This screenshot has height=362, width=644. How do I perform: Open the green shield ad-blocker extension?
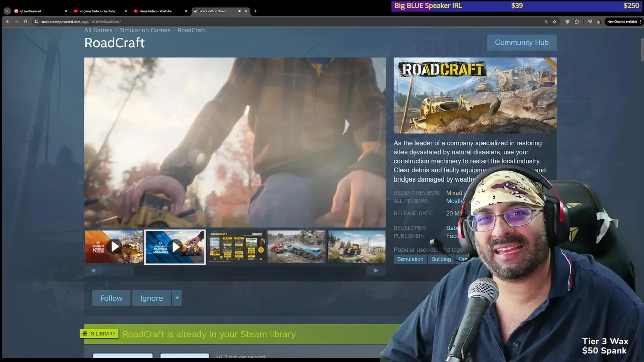pyautogui.click(x=567, y=22)
